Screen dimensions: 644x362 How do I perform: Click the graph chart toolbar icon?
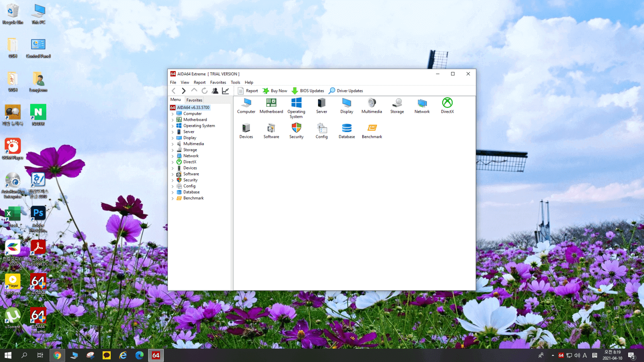click(225, 91)
